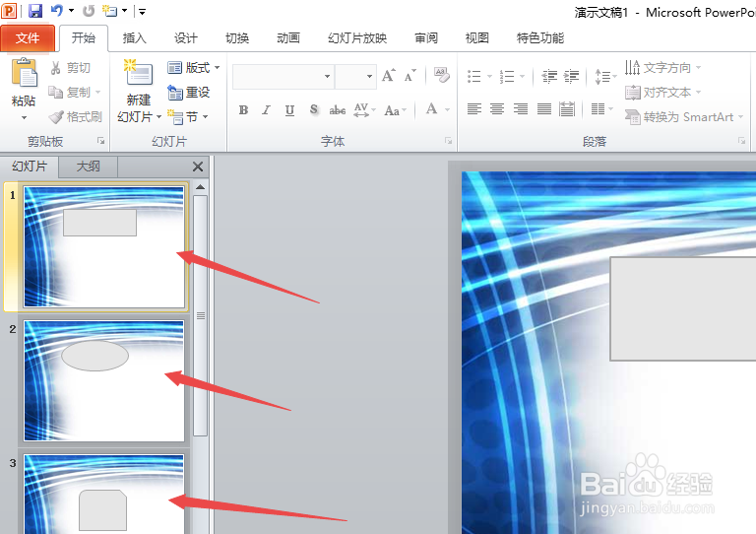756x534 pixels.
Task: Switch to the Transitions (切换) tab
Action: [x=237, y=38]
